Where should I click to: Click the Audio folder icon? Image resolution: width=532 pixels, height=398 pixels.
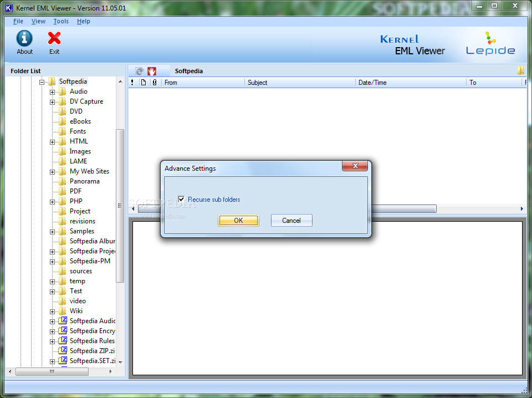point(63,91)
